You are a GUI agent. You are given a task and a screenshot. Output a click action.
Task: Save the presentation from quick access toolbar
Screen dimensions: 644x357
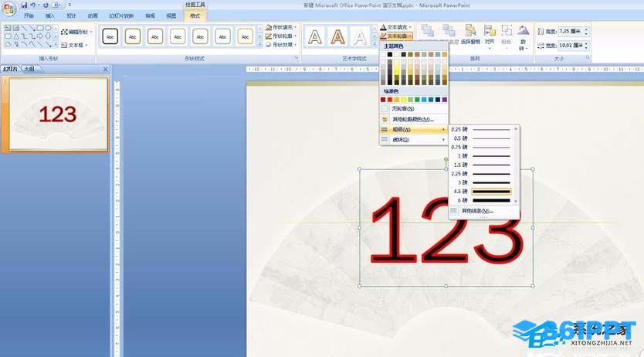tap(24, 5)
